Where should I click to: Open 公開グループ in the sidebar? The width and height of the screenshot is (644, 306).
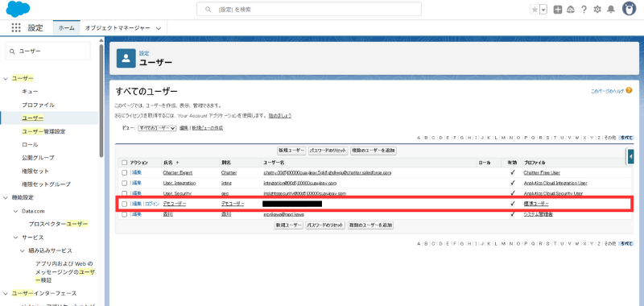tap(38, 158)
